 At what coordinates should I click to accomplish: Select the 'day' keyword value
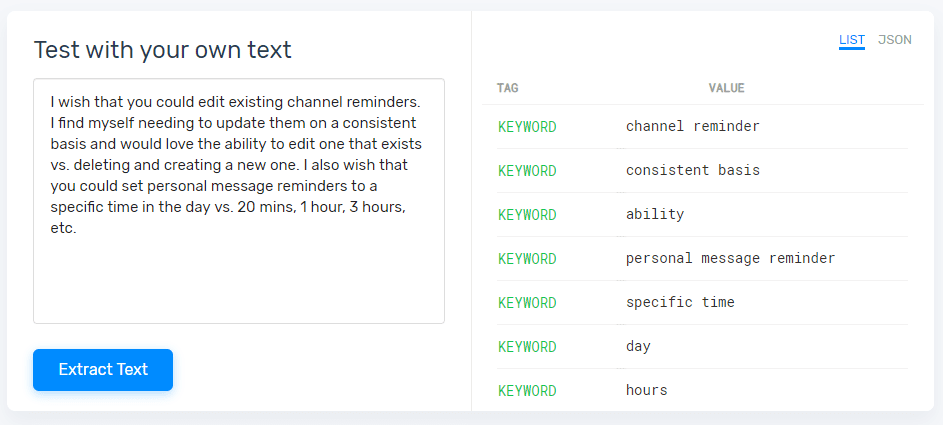click(x=638, y=347)
